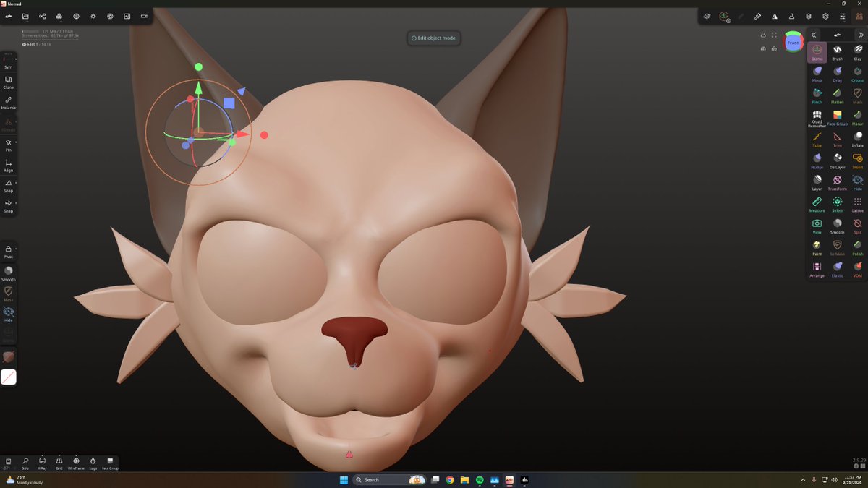
Task: Toggle Logo display in bottom bar
Action: [x=93, y=463]
